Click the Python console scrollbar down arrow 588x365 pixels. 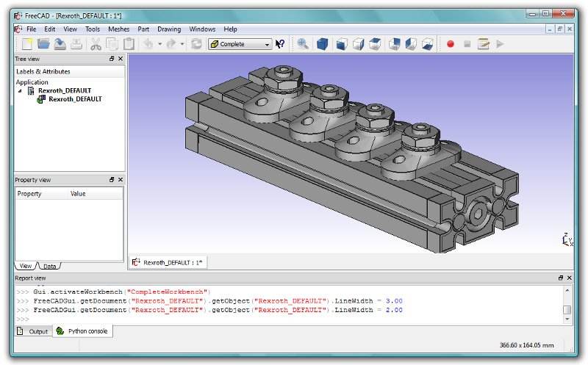pyautogui.click(x=567, y=319)
